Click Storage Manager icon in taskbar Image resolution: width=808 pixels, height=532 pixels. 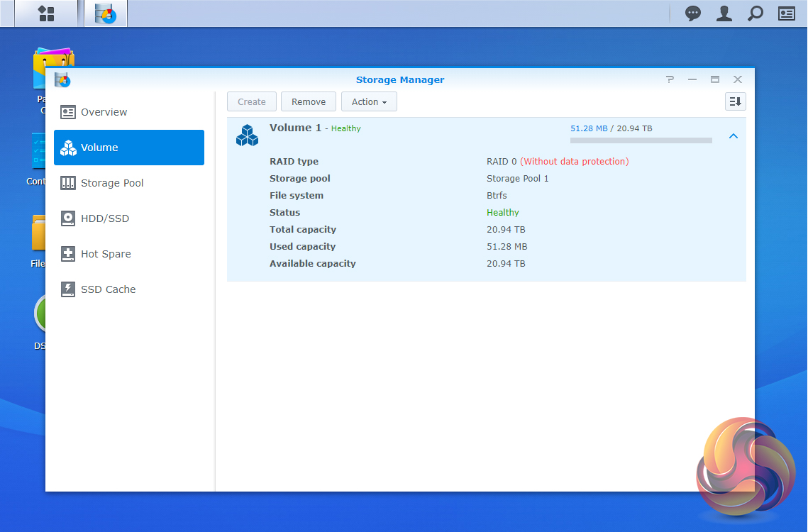(106, 13)
